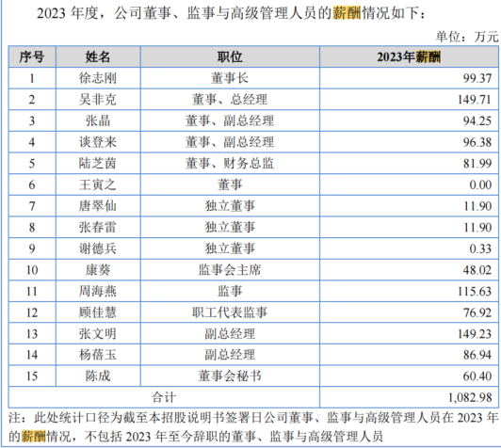The image size is (501, 448).
Task: Select the name cell 谢德兵
Action: click(x=98, y=248)
